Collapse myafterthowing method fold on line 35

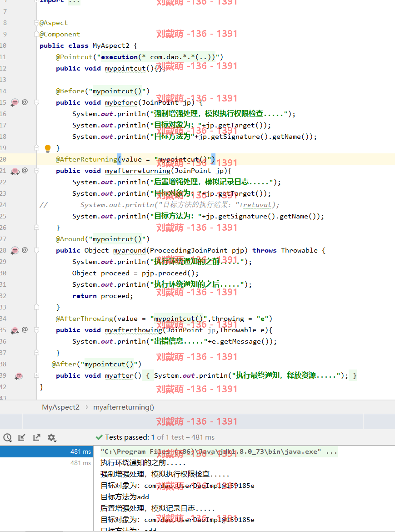[x=36, y=330]
